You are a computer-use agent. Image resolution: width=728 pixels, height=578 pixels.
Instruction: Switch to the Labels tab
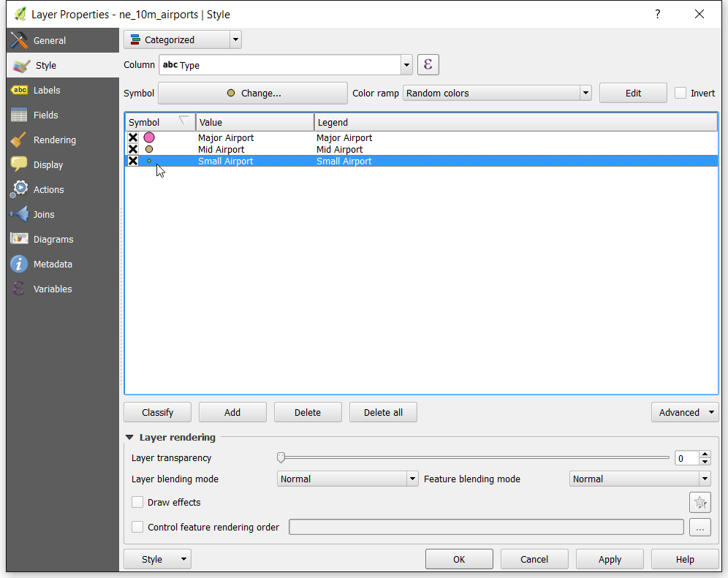(x=63, y=90)
